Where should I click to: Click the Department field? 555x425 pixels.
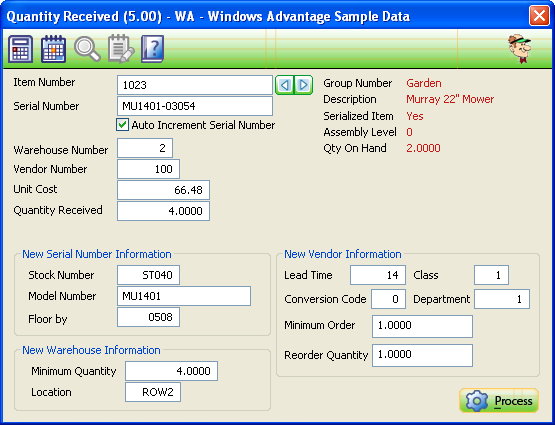(x=502, y=299)
